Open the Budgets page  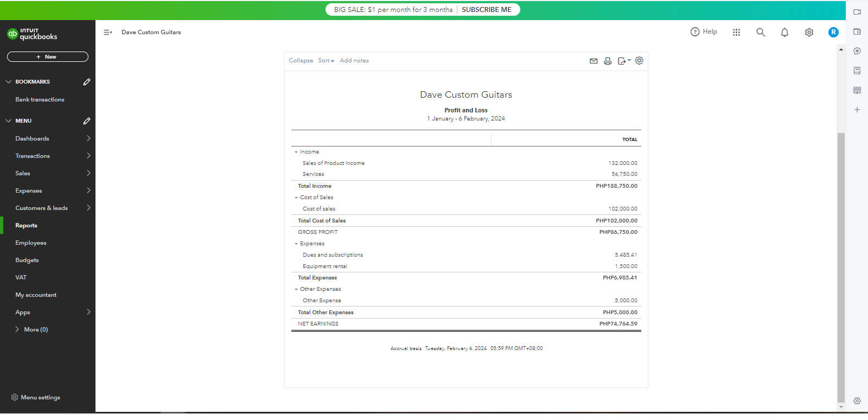[x=27, y=260]
